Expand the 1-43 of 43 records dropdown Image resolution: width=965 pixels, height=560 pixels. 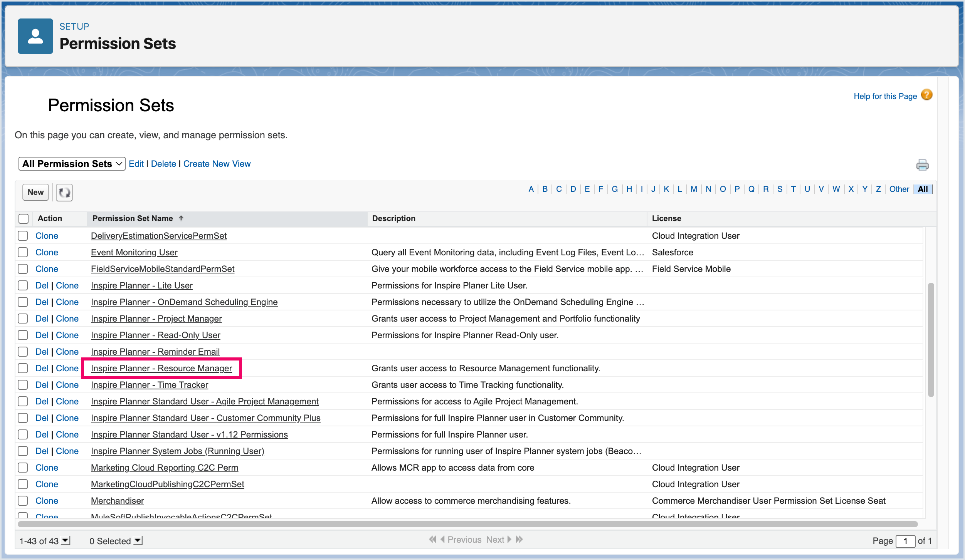[66, 541]
